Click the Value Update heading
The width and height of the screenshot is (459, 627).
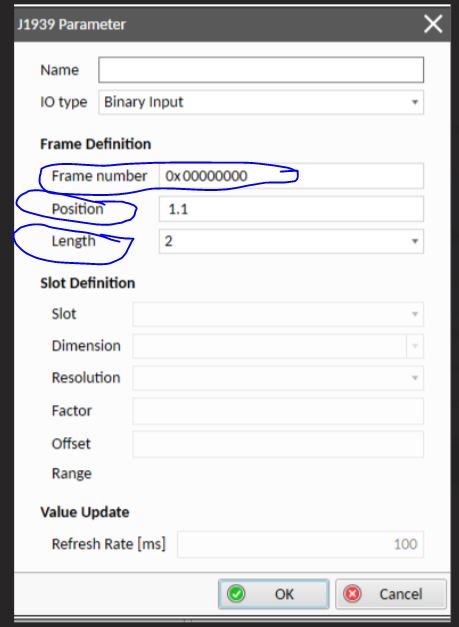tap(85, 512)
